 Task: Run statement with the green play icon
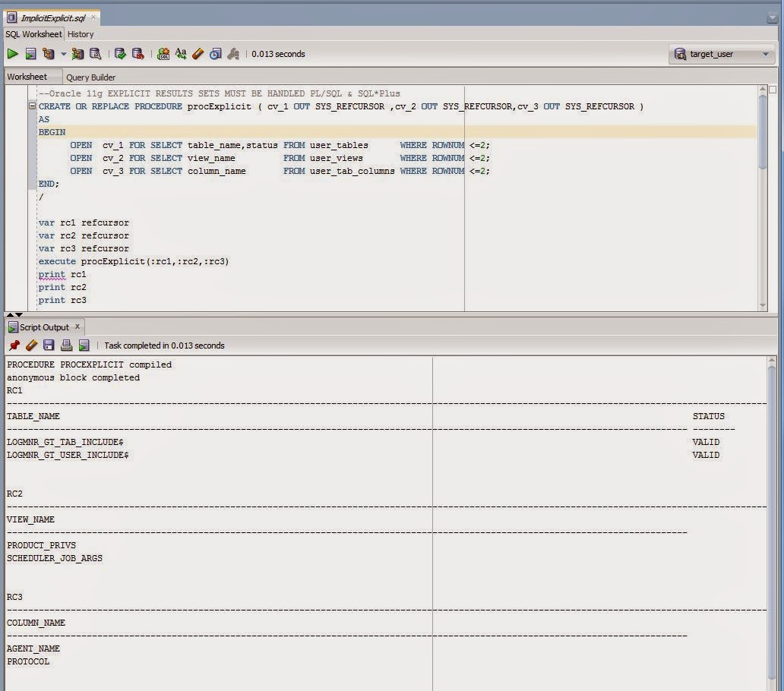click(12, 54)
